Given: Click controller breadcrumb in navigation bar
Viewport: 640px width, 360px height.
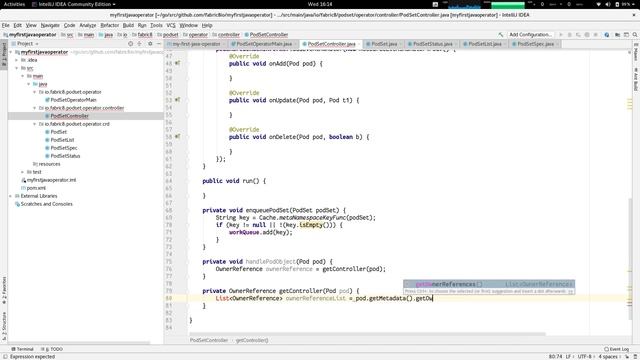Looking at the screenshot, I should point(229,35).
